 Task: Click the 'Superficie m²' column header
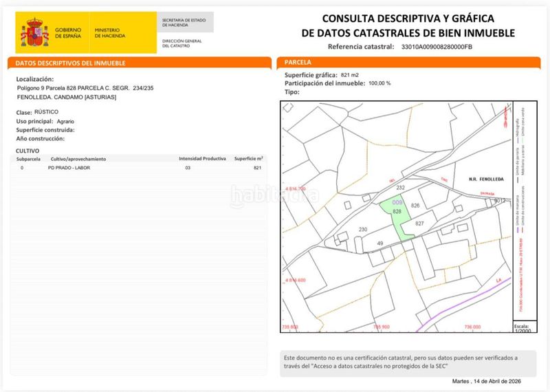(249, 159)
